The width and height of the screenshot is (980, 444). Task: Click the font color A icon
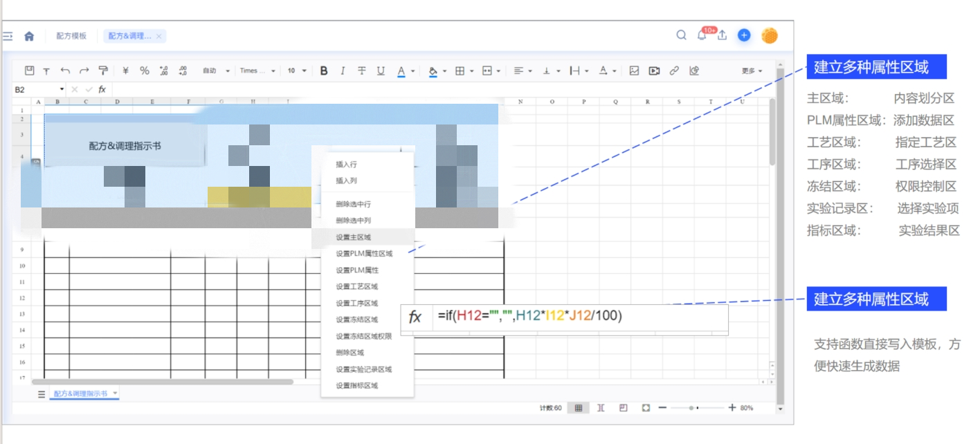(x=401, y=71)
